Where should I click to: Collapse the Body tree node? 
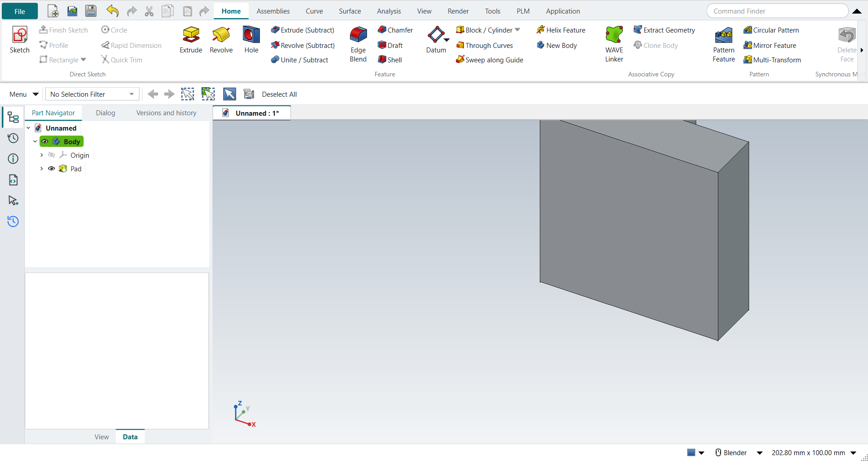[35, 141]
